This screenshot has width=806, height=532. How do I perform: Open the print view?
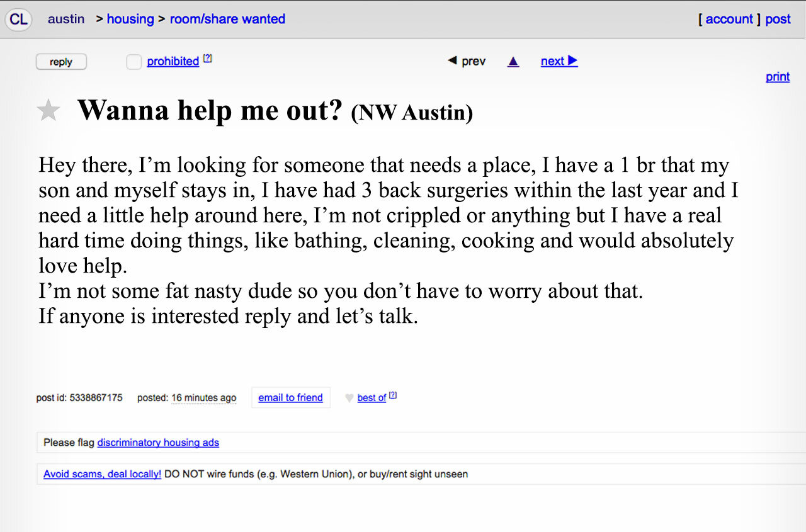777,76
